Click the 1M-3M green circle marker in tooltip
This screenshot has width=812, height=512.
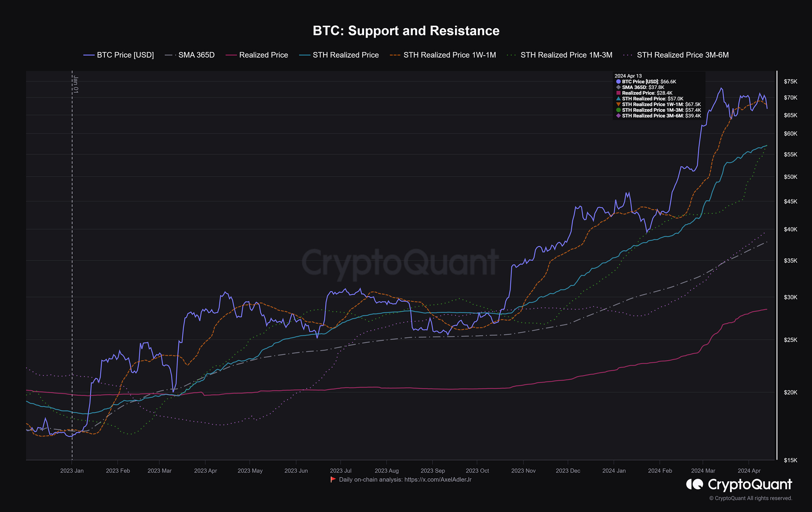click(x=618, y=110)
